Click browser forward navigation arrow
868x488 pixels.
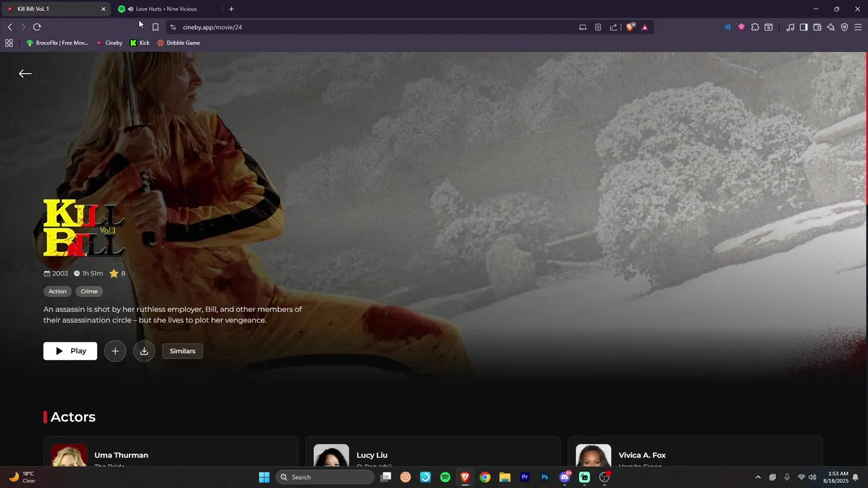pyautogui.click(x=23, y=27)
